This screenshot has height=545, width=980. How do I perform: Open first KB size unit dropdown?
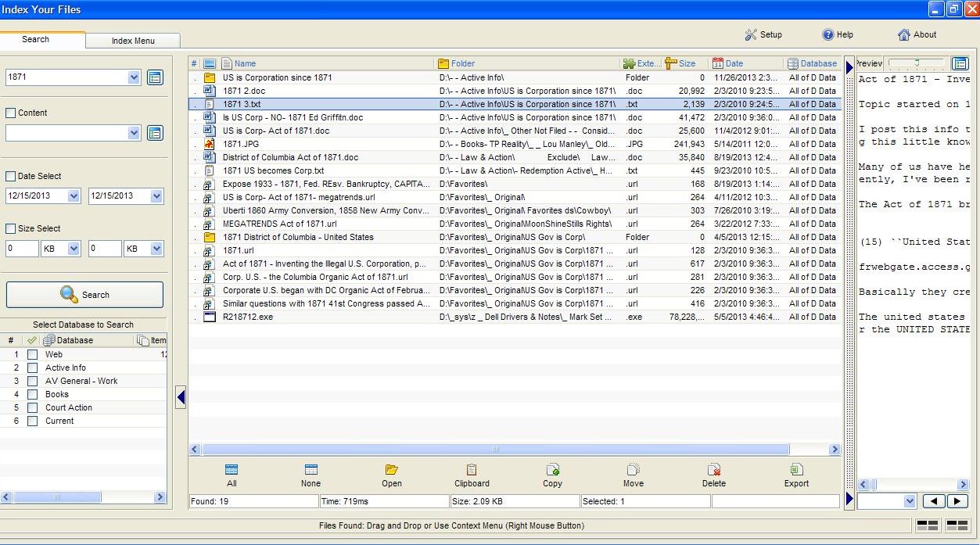tap(74, 249)
